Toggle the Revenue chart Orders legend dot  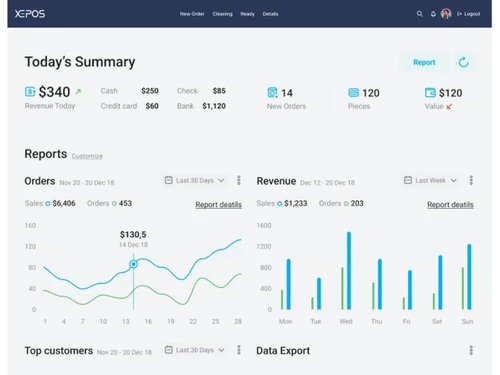[x=346, y=204]
